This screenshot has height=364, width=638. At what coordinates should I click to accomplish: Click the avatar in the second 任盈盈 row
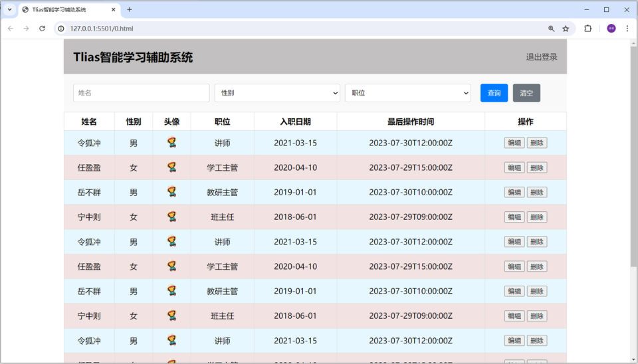click(x=171, y=266)
